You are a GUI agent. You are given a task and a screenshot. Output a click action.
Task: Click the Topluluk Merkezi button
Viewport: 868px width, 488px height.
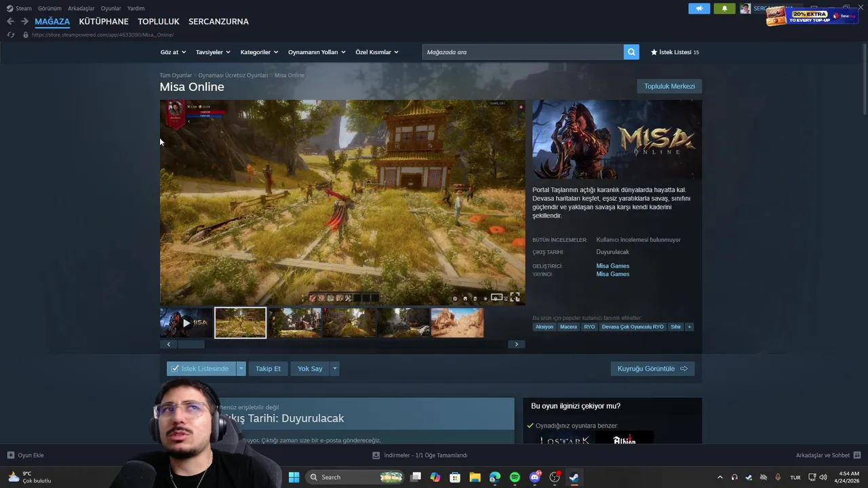pyautogui.click(x=669, y=86)
